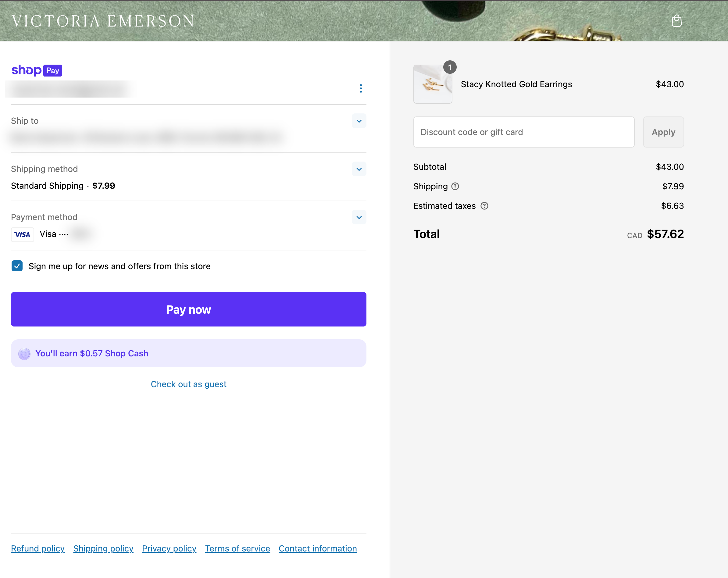Image resolution: width=728 pixels, height=578 pixels.
Task: Click the CAD currency label
Action: [634, 236]
